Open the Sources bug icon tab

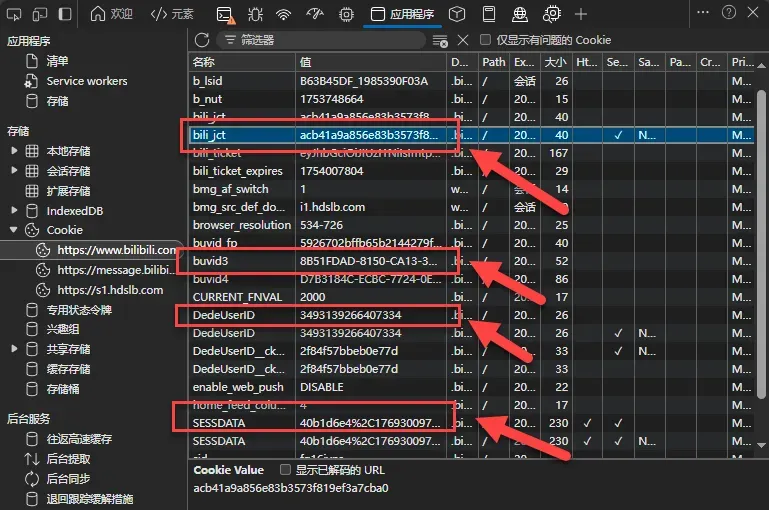click(x=255, y=15)
